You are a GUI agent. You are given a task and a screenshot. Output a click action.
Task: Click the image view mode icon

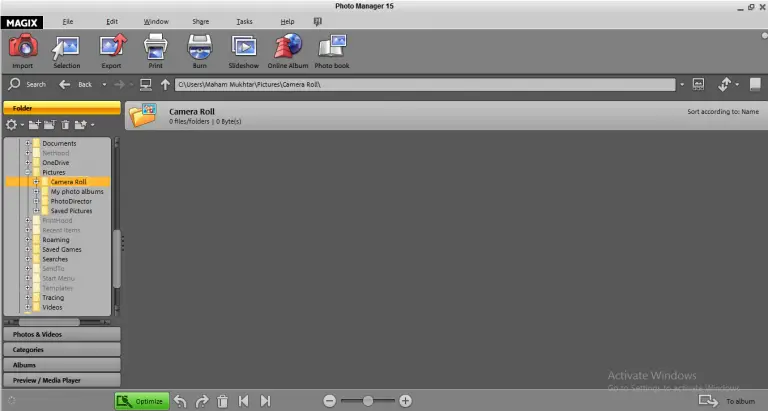pos(698,84)
